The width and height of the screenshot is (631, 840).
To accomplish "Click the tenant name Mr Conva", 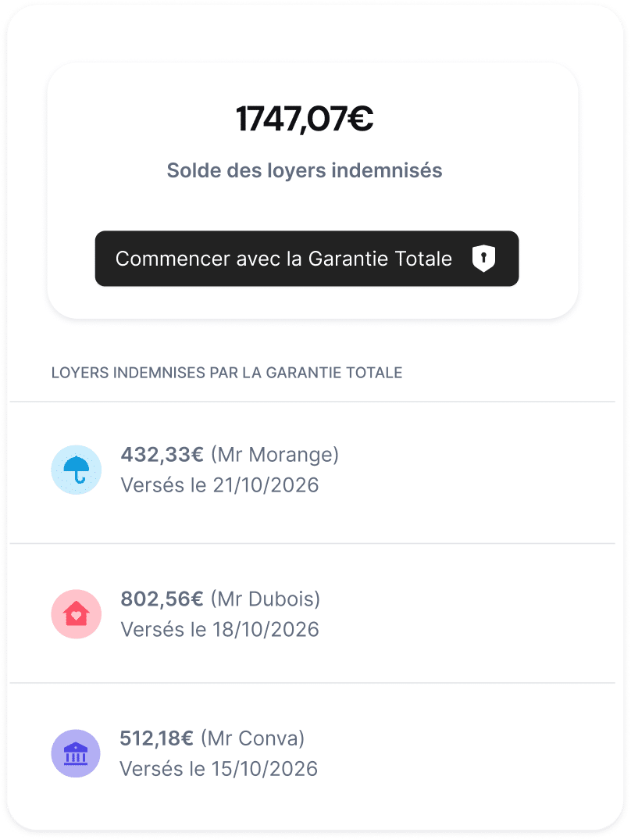I will [x=253, y=738].
